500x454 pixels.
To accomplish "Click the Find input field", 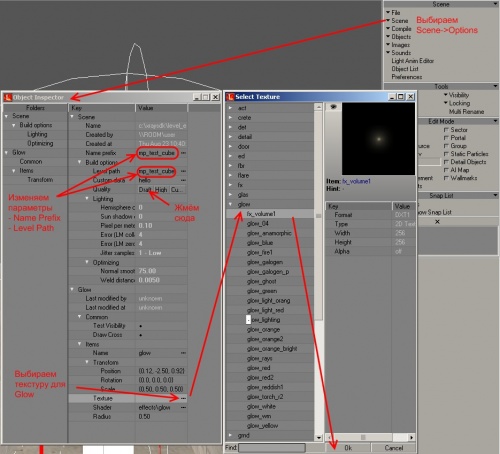I will 272,448.
